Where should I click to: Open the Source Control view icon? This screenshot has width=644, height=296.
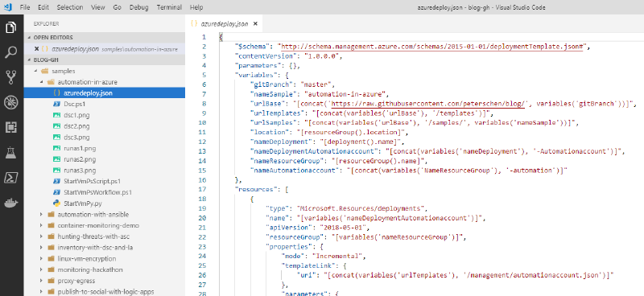pos(11,77)
